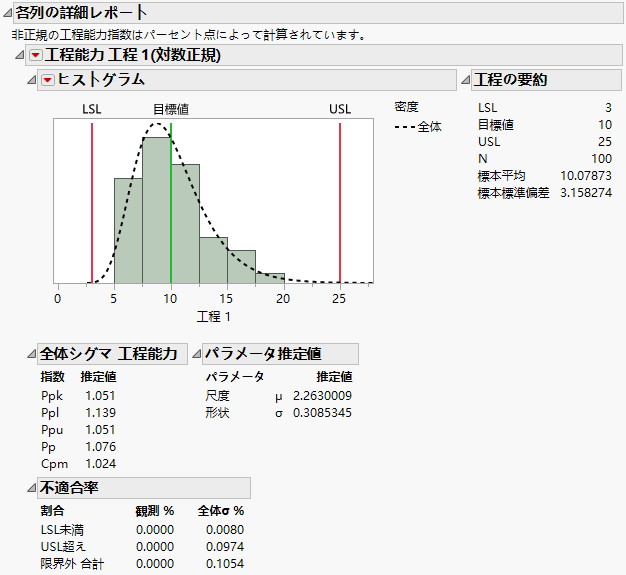This screenshot has width=626, height=575.
Task: Click the 不適合率 header title
Action: [x=69, y=488]
